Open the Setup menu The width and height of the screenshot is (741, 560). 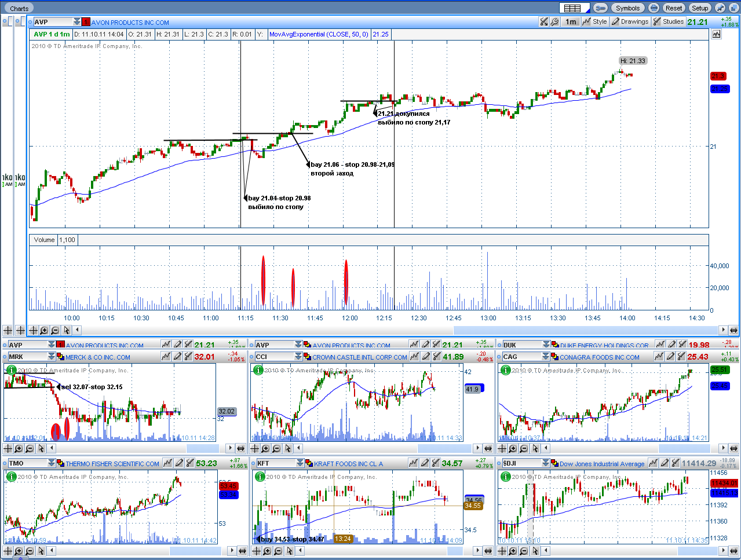point(700,8)
